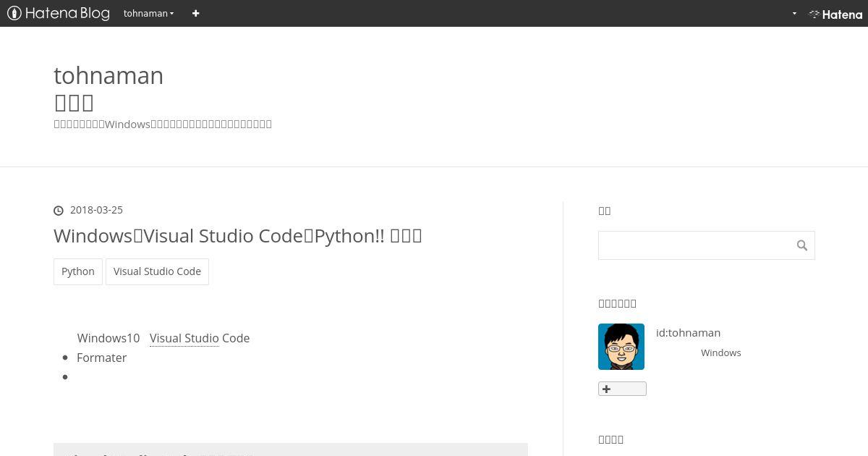
Task: Click the Hatena Blog logo
Action: coord(58,13)
